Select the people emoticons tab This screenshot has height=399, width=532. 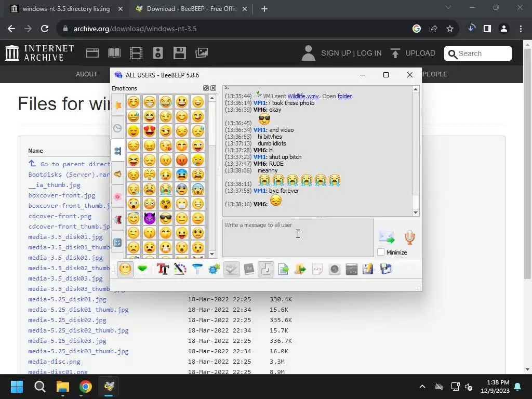(118, 151)
